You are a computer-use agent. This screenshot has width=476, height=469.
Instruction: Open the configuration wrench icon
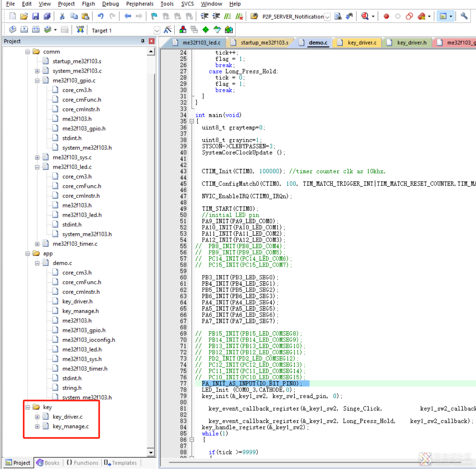(x=464, y=16)
